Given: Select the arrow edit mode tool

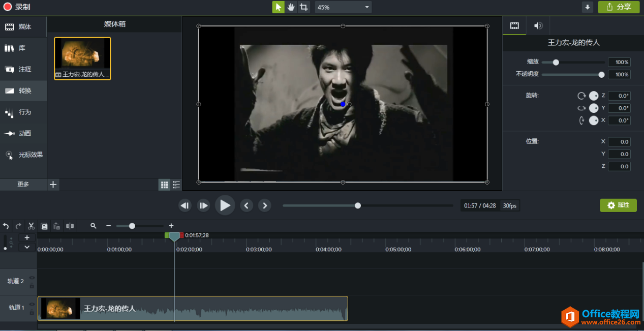Looking at the screenshot, I should pos(278,7).
